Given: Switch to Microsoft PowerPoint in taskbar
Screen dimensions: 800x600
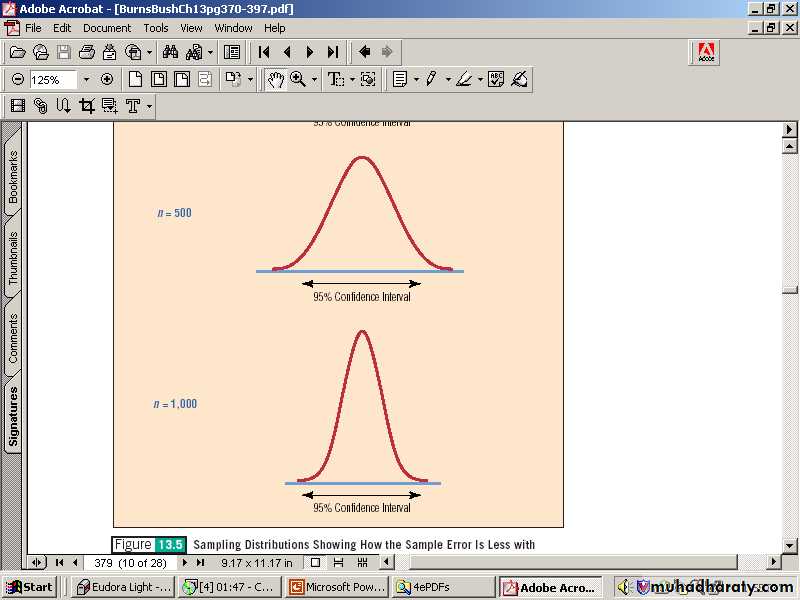Looking at the screenshot, I should pos(336,587).
